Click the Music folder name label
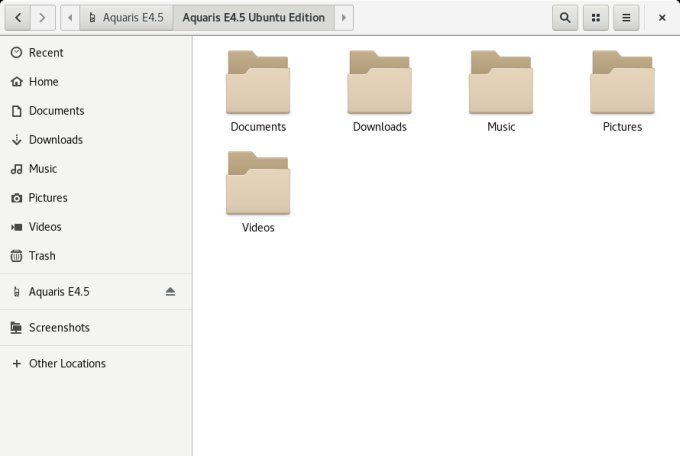 501,127
